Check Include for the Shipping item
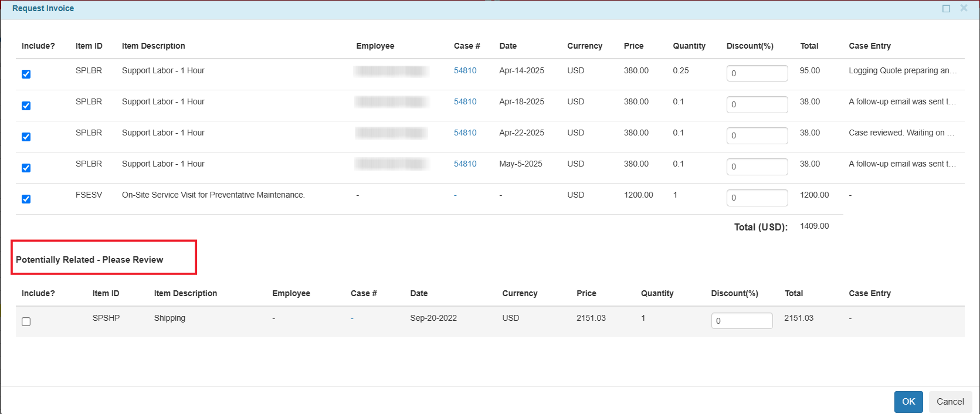 (26, 322)
